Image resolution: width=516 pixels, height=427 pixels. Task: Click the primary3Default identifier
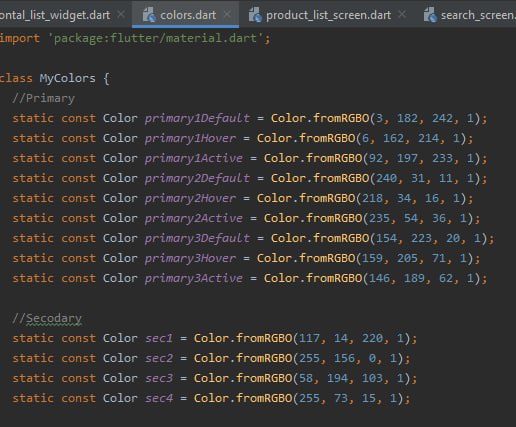(x=197, y=238)
